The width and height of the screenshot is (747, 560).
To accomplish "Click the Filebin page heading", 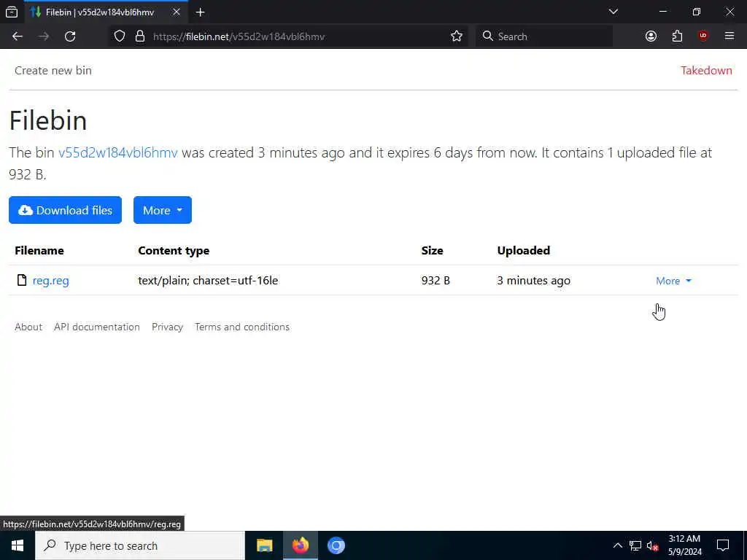I will pos(48,120).
